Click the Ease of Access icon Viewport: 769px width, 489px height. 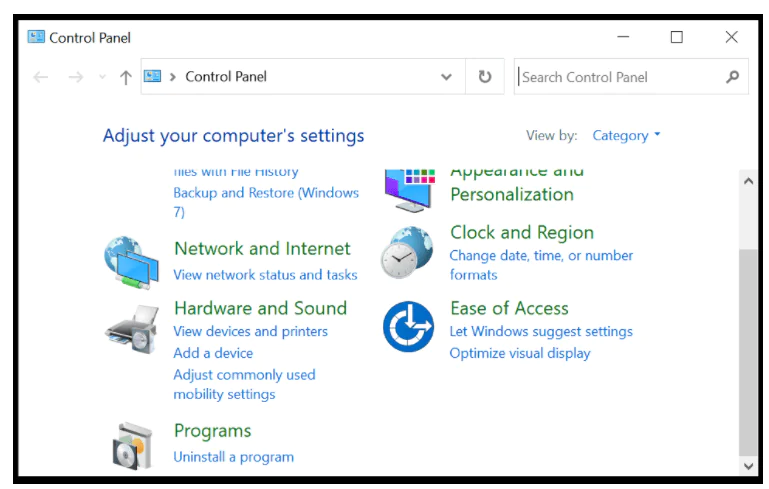[x=408, y=326]
